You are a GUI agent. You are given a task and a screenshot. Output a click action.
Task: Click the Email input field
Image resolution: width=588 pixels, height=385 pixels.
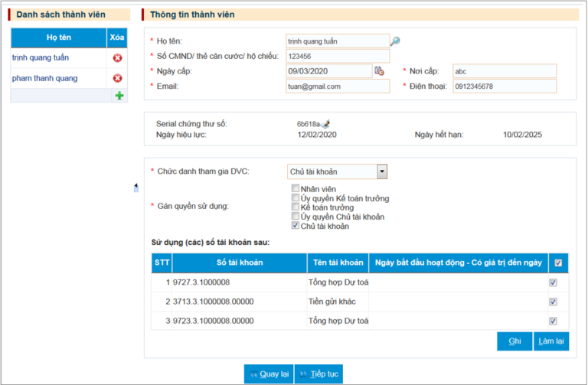pyautogui.click(x=338, y=86)
